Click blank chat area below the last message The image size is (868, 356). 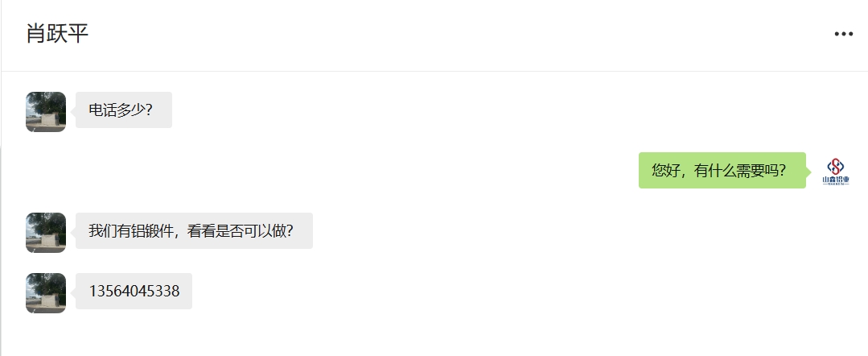(x=434, y=334)
